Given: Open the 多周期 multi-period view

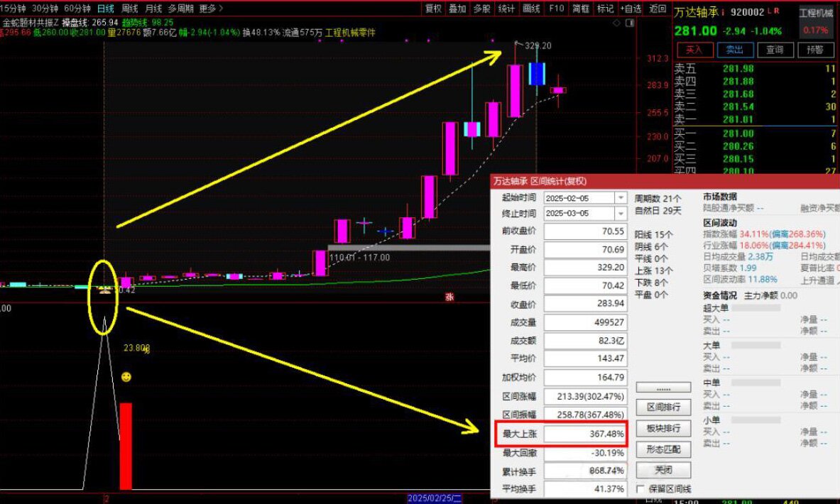Looking at the screenshot, I should pyautogui.click(x=180, y=9).
